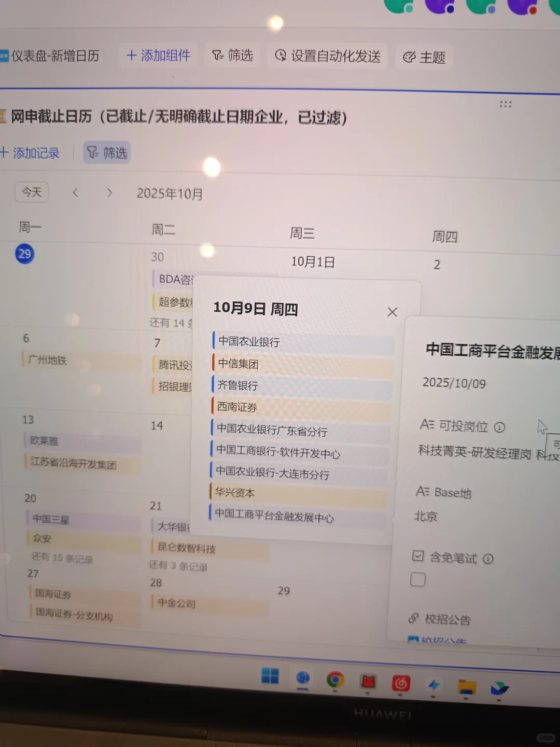Click the 今天 button
The image size is (560, 747).
32,192
